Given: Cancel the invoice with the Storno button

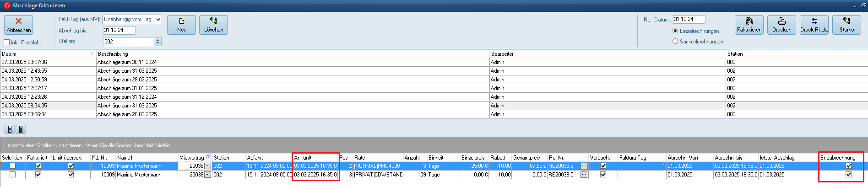Looking at the screenshot, I should [846, 25].
